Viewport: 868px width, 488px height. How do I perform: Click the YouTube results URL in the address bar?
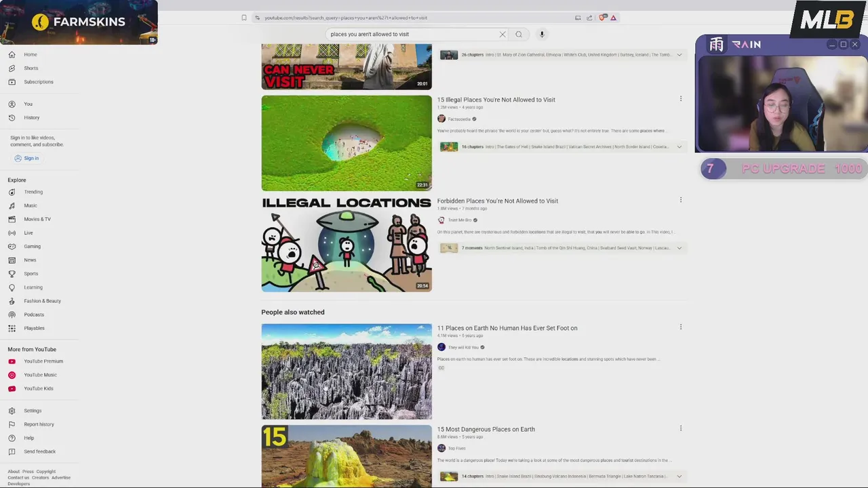coord(346,18)
